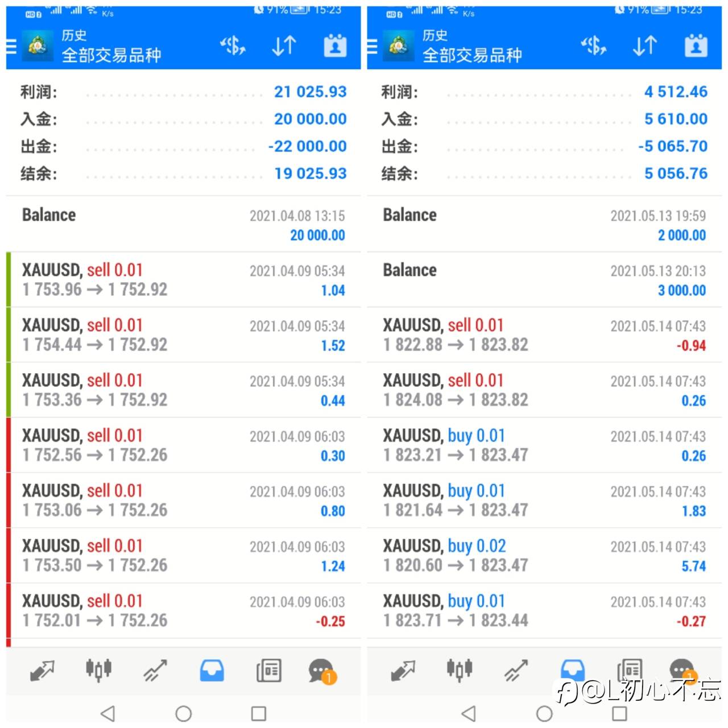This screenshot has width=728, height=728.
Task: Tap the loss amount -0.94 in right screenshot
Action: pyautogui.click(x=691, y=345)
